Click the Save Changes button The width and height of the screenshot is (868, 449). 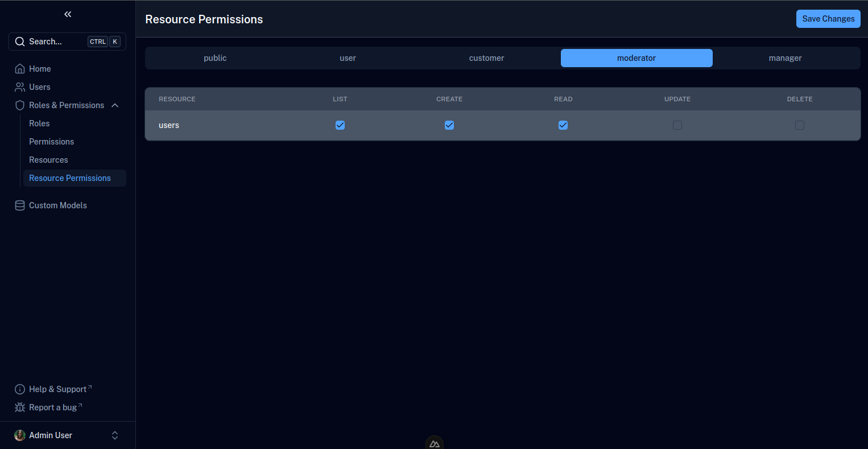point(828,19)
